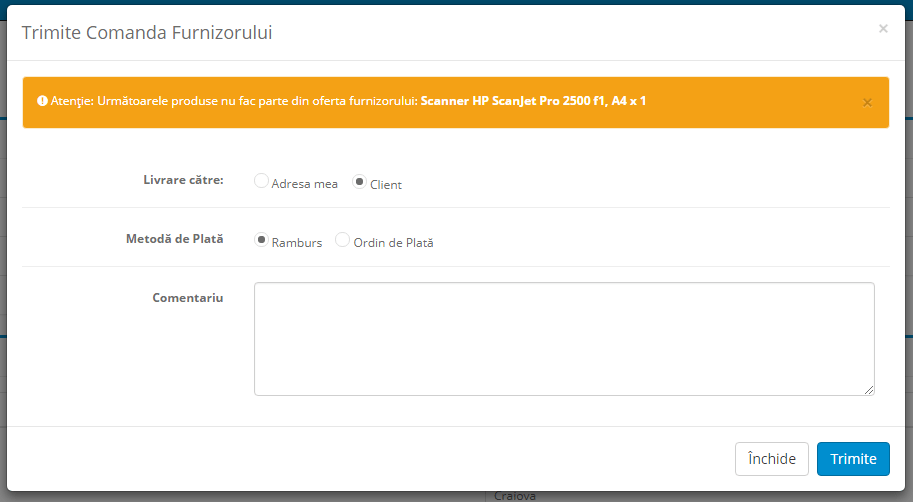
Task: Click the Livrare către label
Action: tap(183, 180)
